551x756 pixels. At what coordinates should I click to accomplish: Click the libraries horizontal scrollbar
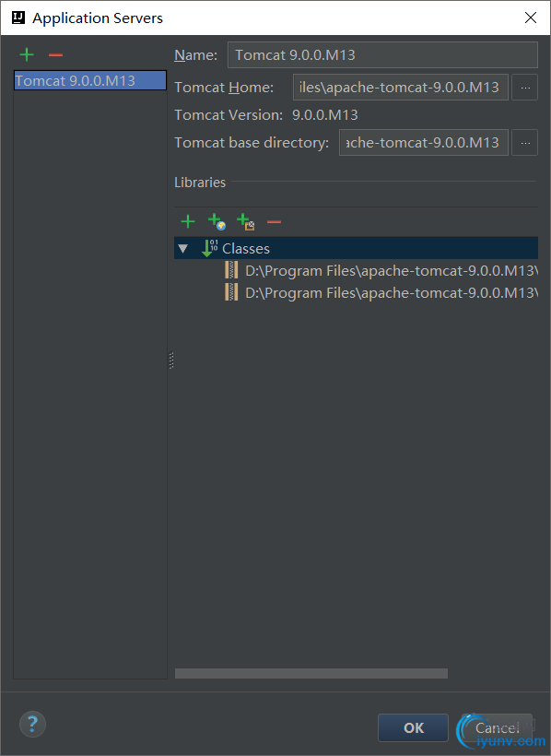pyautogui.click(x=311, y=674)
